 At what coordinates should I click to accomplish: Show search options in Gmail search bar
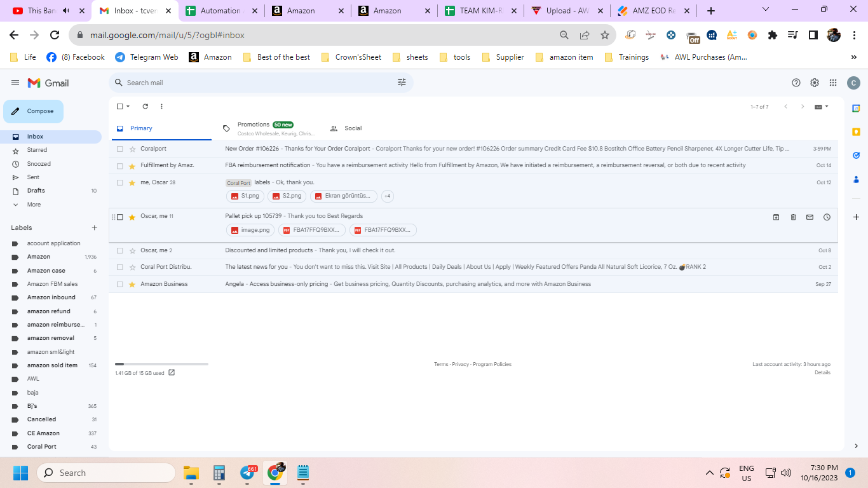click(402, 83)
